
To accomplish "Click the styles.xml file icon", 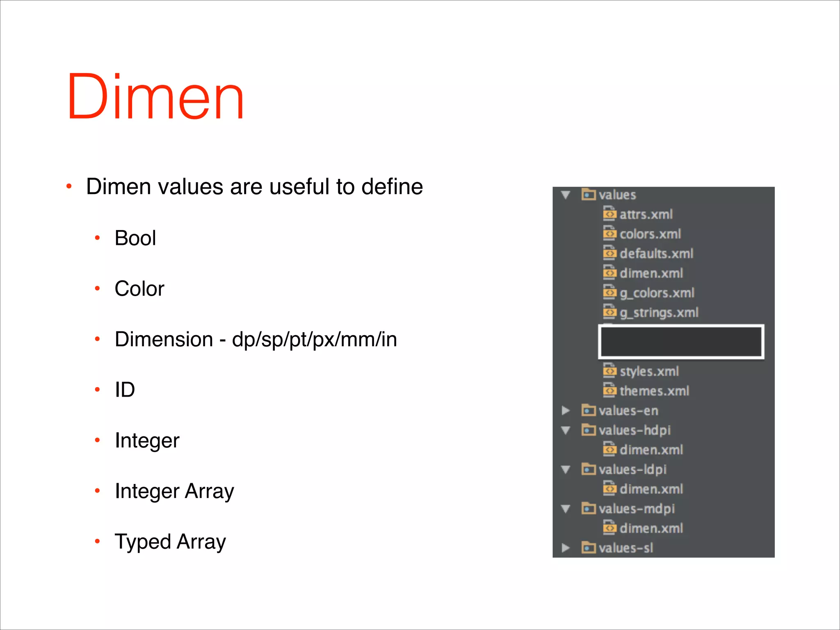I will [609, 370].
